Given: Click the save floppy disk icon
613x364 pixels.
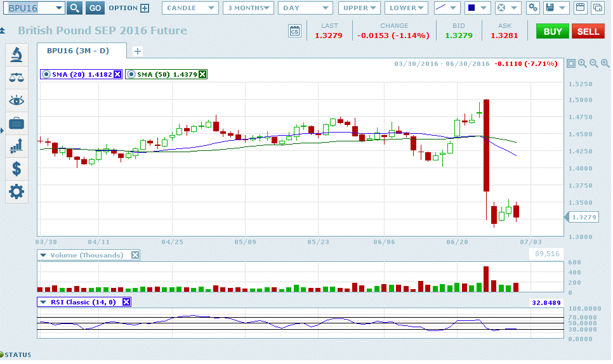Looking at the screenshot, I should 550,8.
